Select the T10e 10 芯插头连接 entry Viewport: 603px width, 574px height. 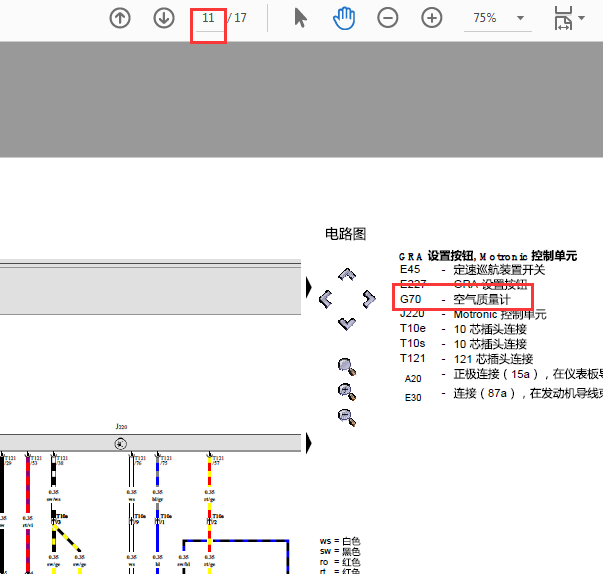[x=463, y=329]
